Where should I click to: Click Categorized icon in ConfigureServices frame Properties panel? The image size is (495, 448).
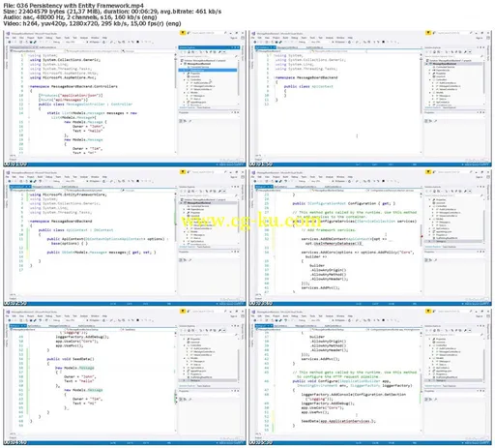point(426,260)
